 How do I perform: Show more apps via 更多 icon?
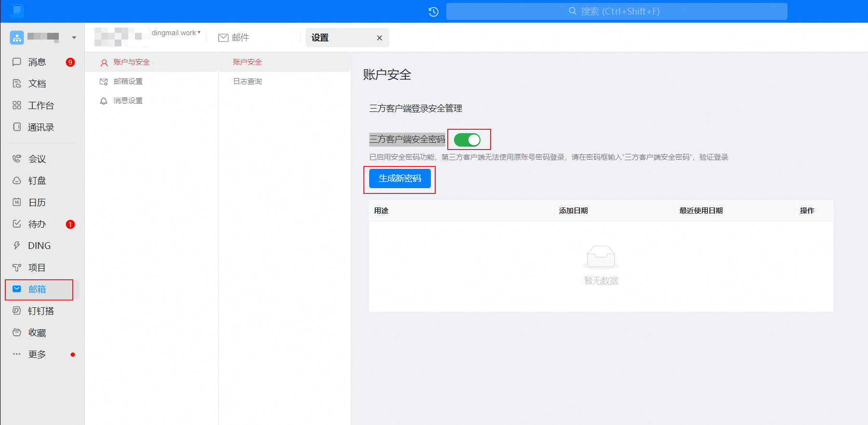tap(17, 354)
